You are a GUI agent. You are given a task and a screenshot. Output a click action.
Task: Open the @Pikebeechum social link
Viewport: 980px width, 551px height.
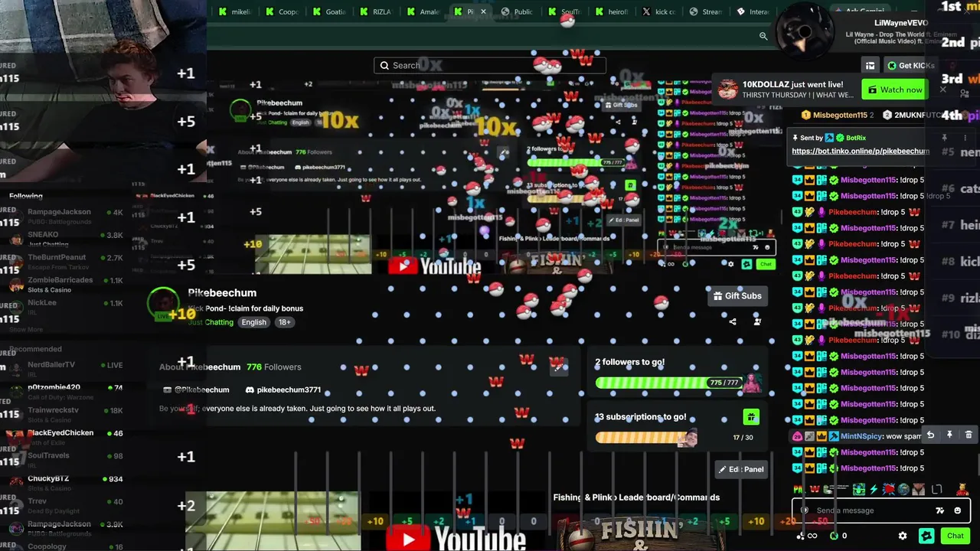click(x=197, y=390)
